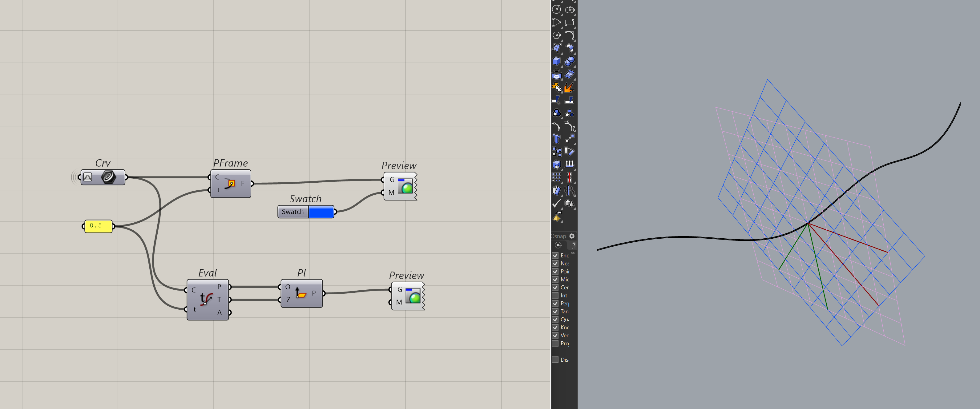980x409 pixels.
Task: Toggle the Disable osnap checkbox
Action: pyautogui.click(x=555, y=359)
